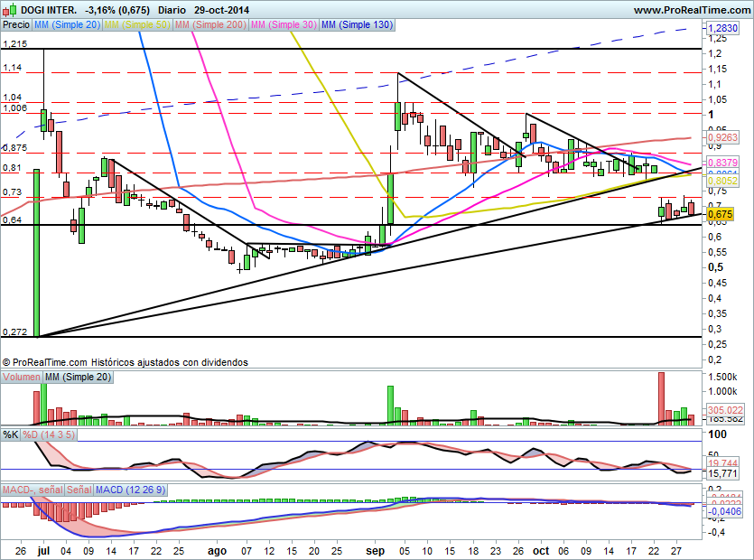
Task: Click the 1,006 level label
Action: click(x=15, y=107)
